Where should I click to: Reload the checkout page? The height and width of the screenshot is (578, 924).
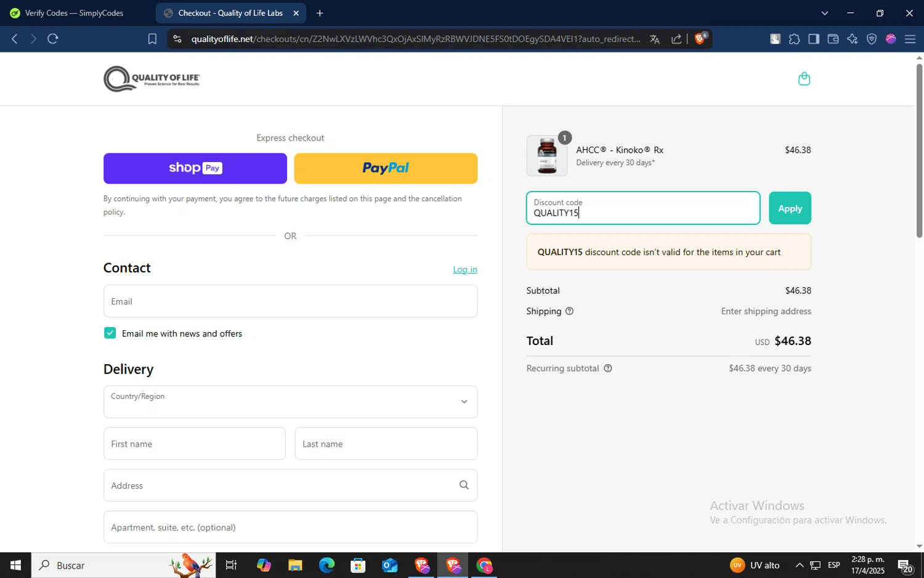click(53, 39)
